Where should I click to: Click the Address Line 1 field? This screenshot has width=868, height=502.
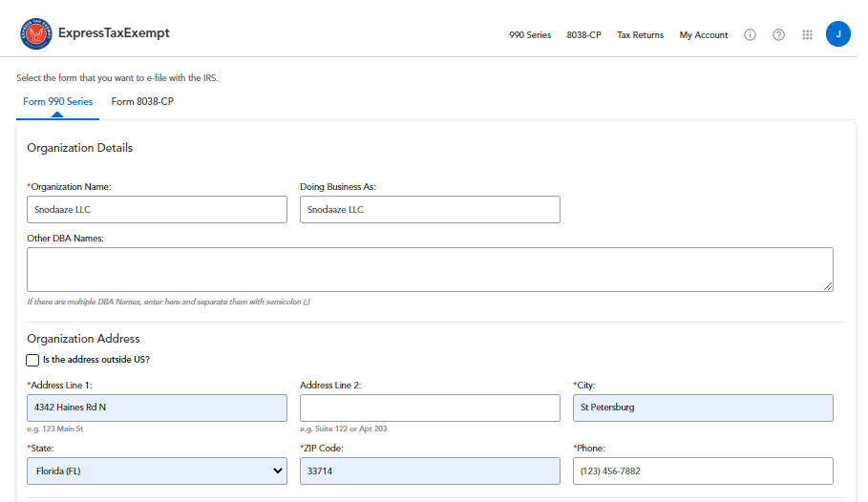(157, 408)
